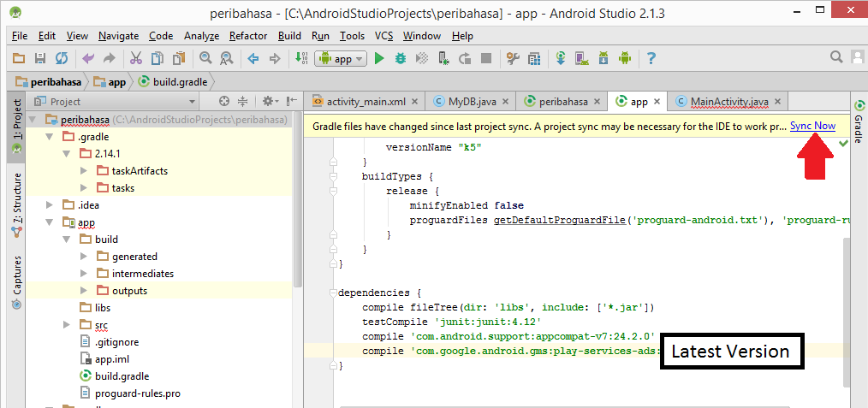This screenshot has height=408, width=868.
Task: Click the Rerun icon in toolbar
Action: tap(465, 58)
